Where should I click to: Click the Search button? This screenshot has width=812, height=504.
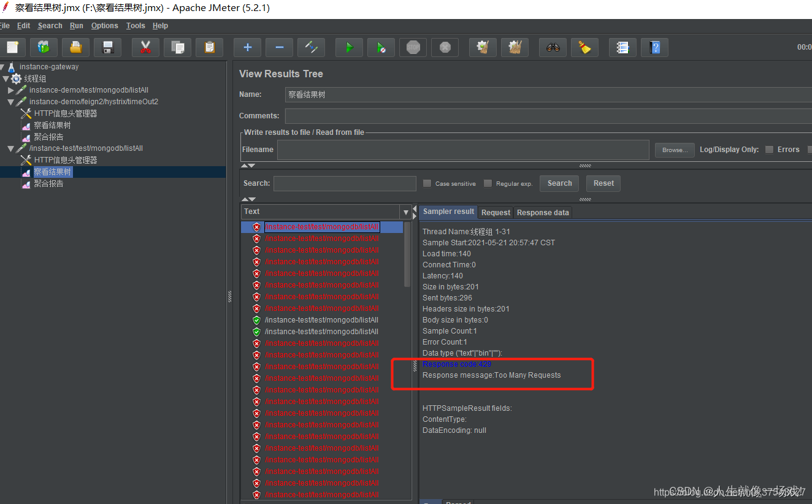(x=559, y=183)
